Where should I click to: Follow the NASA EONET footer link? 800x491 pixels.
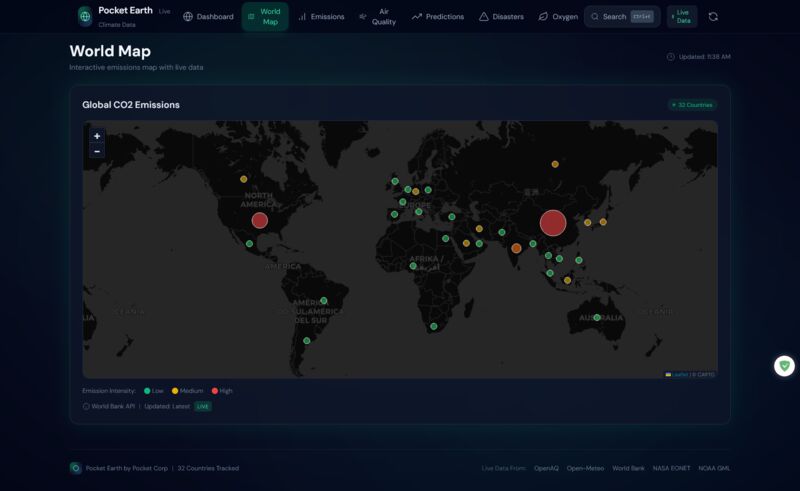pyautogui.click(x=672, y=468)
